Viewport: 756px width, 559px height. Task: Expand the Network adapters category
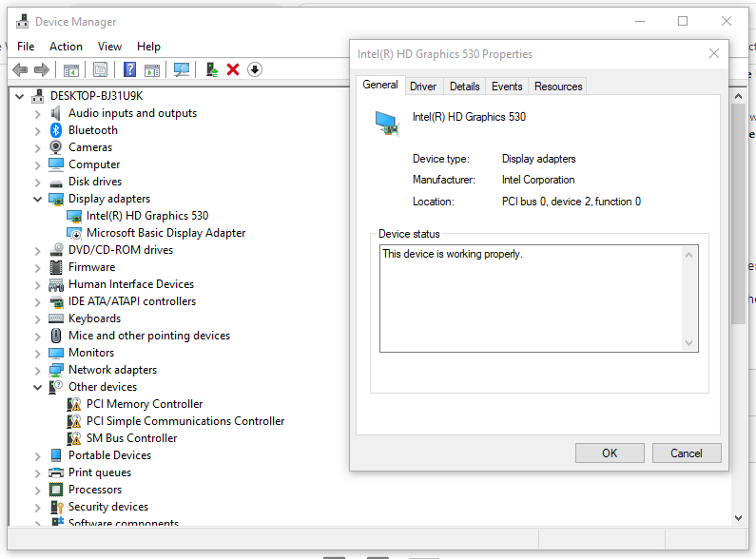click(x=38, y=370)
